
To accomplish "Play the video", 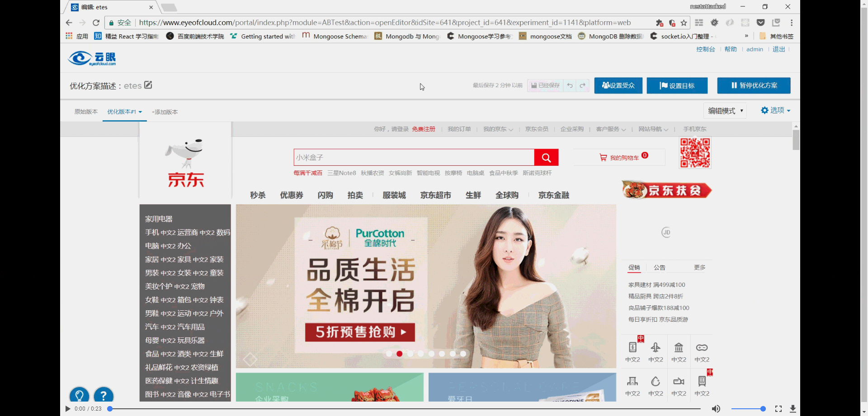I will click(68, 409).
